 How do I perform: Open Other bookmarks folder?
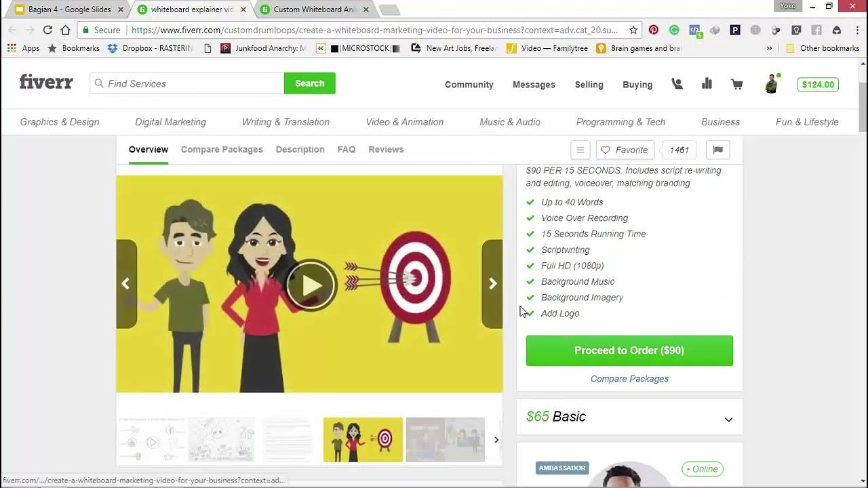pyautogui.click(x=823, y=48)
